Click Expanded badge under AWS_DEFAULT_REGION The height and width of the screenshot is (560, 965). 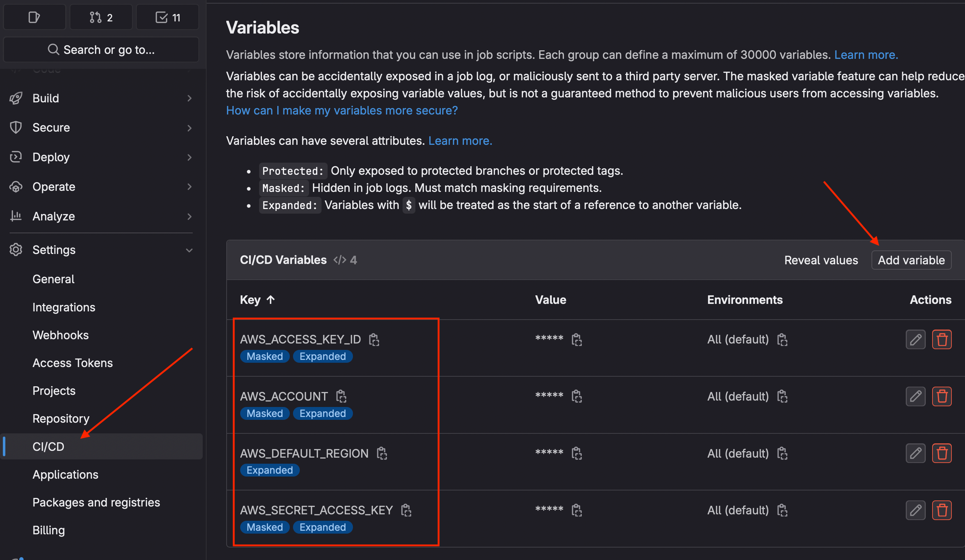269,470
